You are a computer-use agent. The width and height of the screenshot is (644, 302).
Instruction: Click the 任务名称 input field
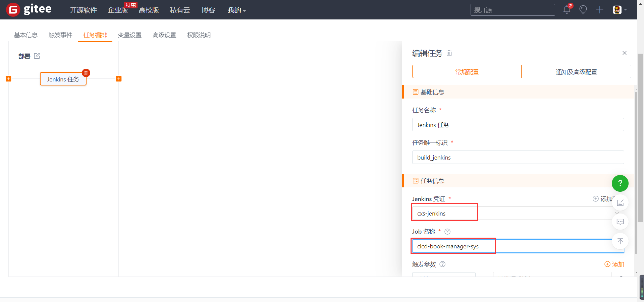tap(518, 124)
